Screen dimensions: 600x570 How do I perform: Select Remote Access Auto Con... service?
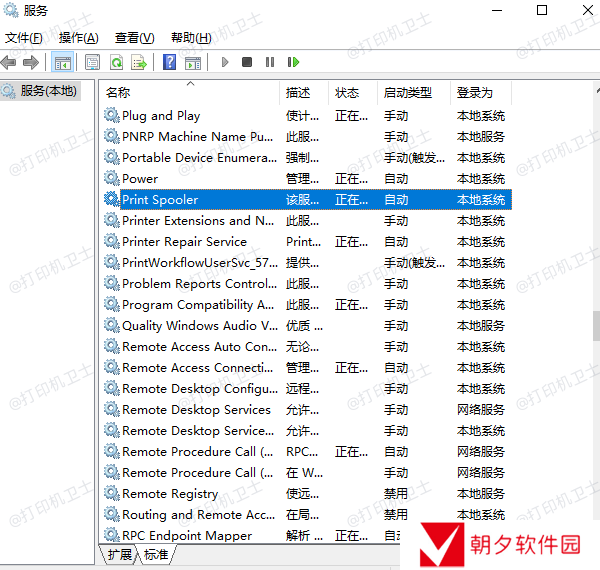(199, 347)
